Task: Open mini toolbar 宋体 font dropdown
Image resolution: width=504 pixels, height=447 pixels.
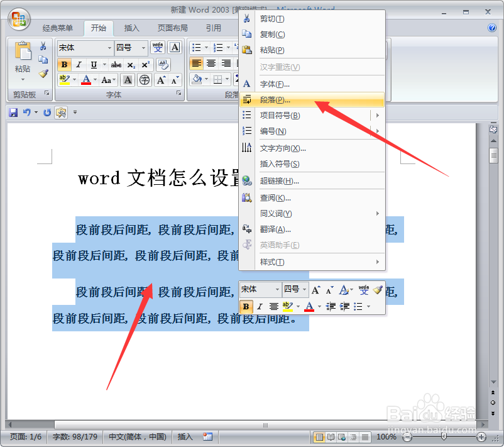Action: 277,289
